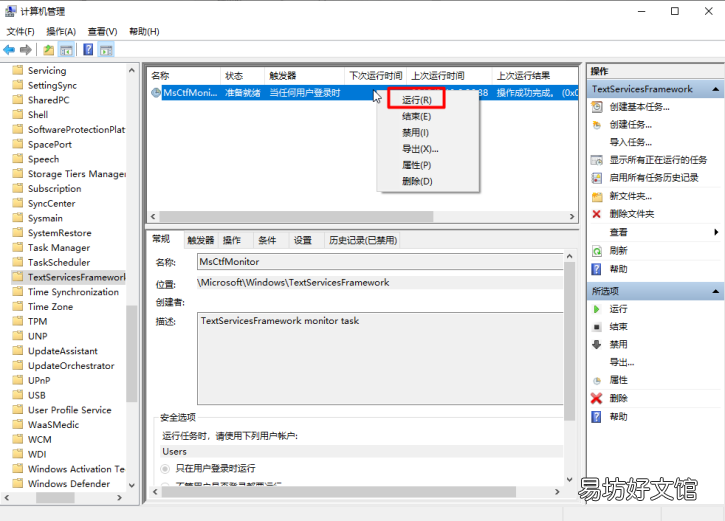Click the Forward arrow toolbar icon

[26, 49]
